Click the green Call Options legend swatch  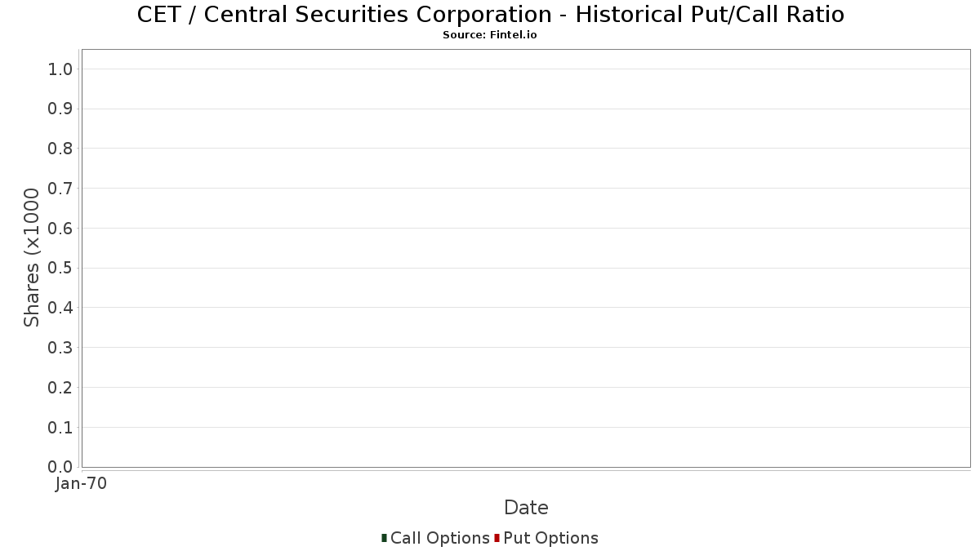pos(384,538)
